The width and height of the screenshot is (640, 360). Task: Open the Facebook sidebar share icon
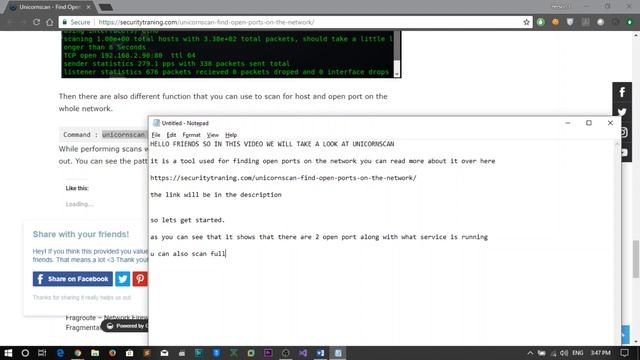point(622,92)
